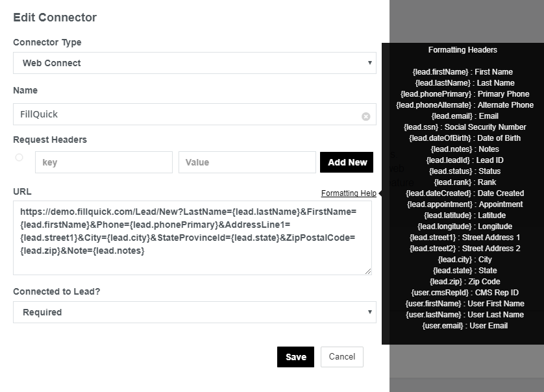
Task: Cancel editing the connector
Action: click(341, 356)
